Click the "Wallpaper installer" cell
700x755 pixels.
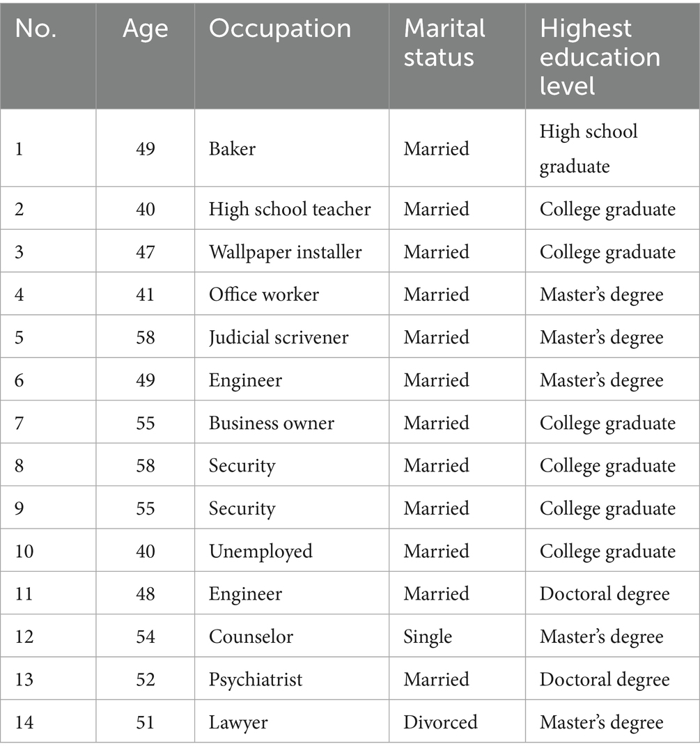click(285, 251)
